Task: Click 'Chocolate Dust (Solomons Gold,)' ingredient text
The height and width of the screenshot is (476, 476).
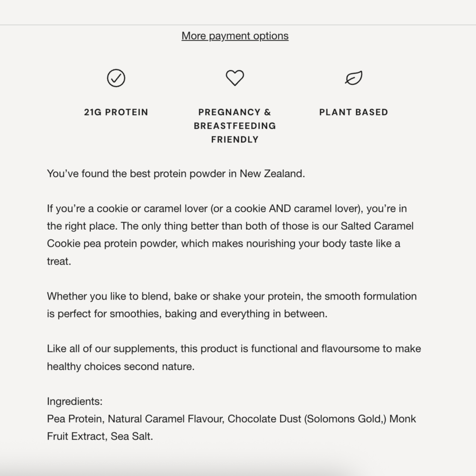Action: pos(307,419)
